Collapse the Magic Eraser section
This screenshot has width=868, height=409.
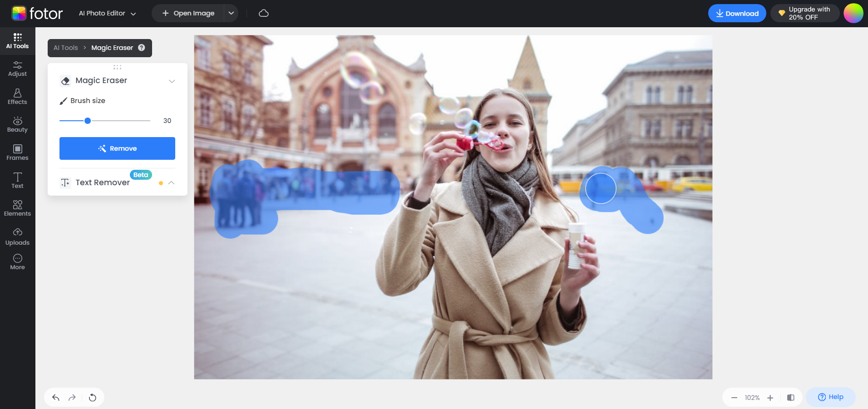tap(172, 81)
